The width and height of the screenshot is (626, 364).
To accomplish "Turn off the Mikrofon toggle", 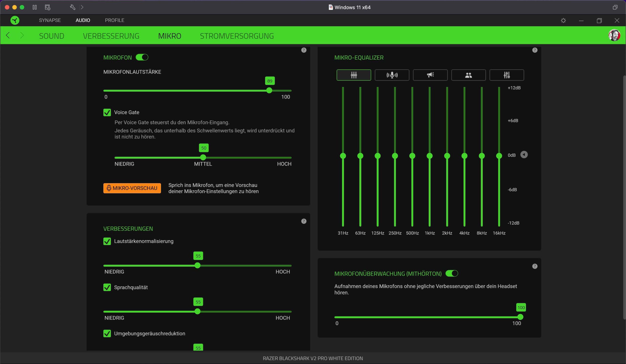I will click(142, 57).
